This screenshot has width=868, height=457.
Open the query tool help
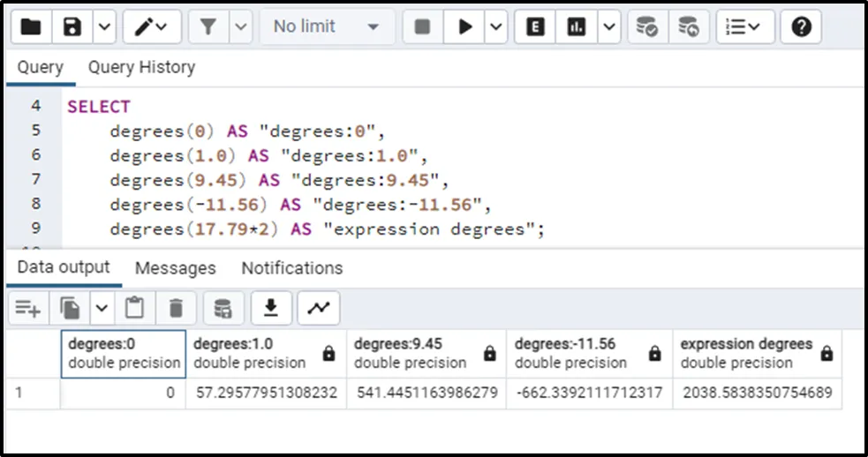[801, 27]
